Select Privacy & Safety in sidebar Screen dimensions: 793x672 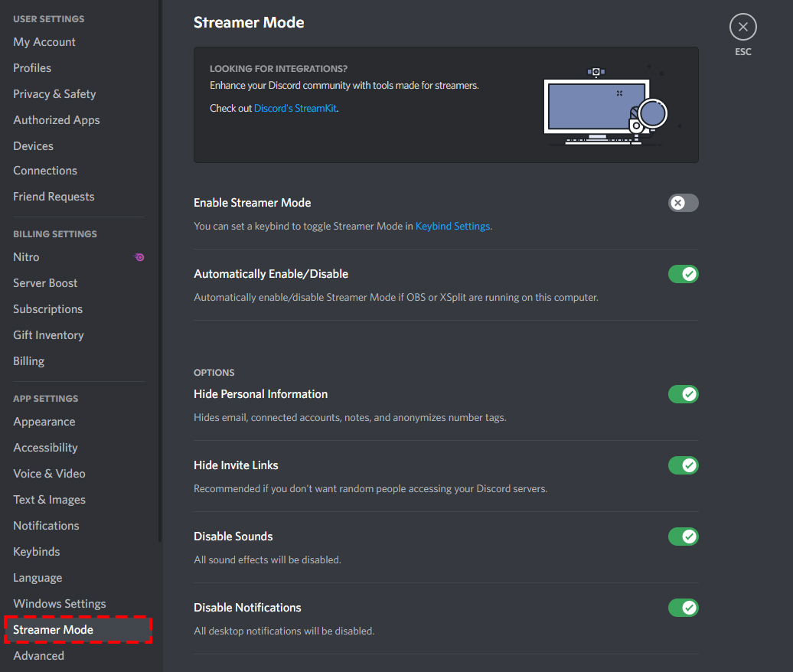coord(54,94)
